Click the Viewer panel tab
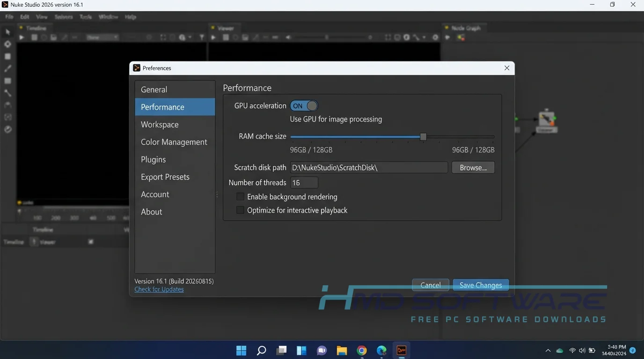644x359 pixels. pyautogui.click(x=225, y=28)
